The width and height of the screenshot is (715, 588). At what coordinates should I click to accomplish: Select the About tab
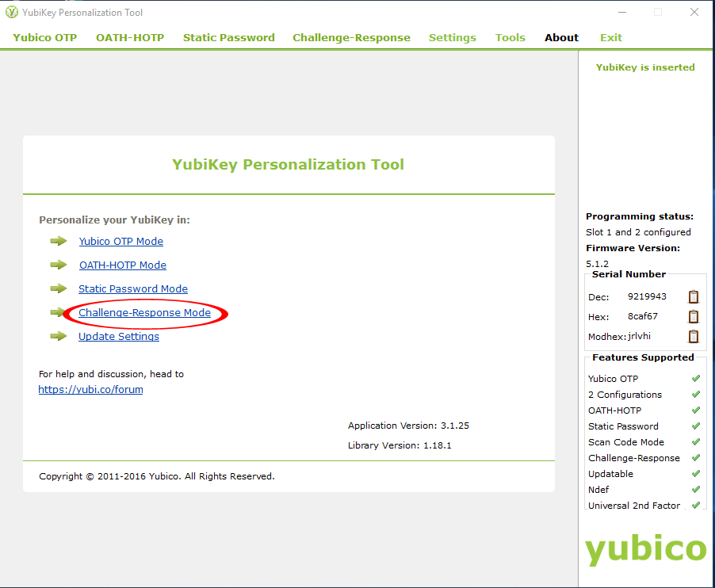(x=561, y=37)
